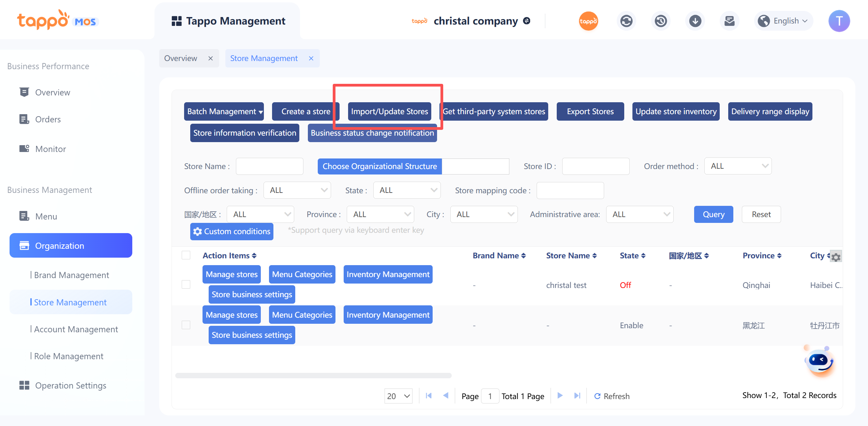Switch to the Overview tab
Viewport: 868px width, 426px height.
pyautogui.click(x=181, y=58)
